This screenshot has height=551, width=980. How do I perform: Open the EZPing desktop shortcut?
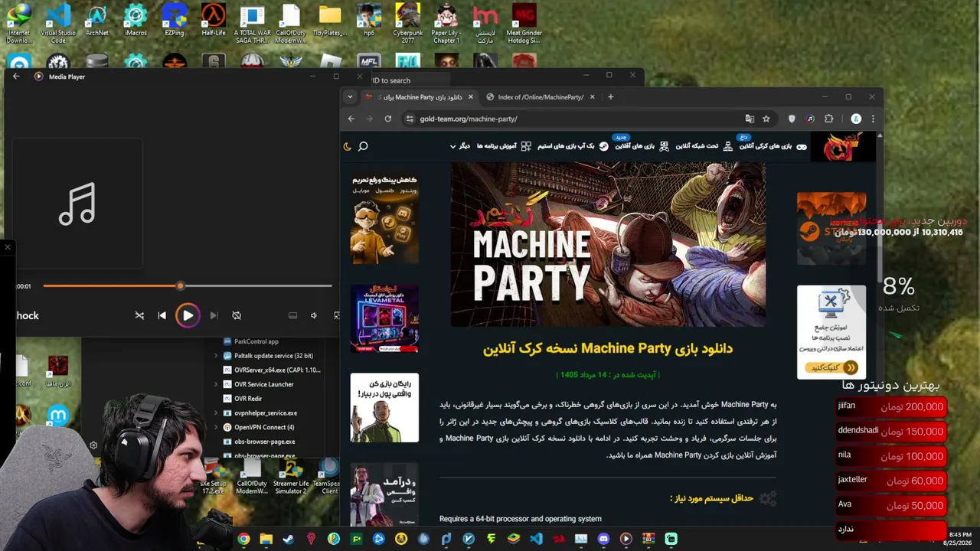click(x=175, y=21)
